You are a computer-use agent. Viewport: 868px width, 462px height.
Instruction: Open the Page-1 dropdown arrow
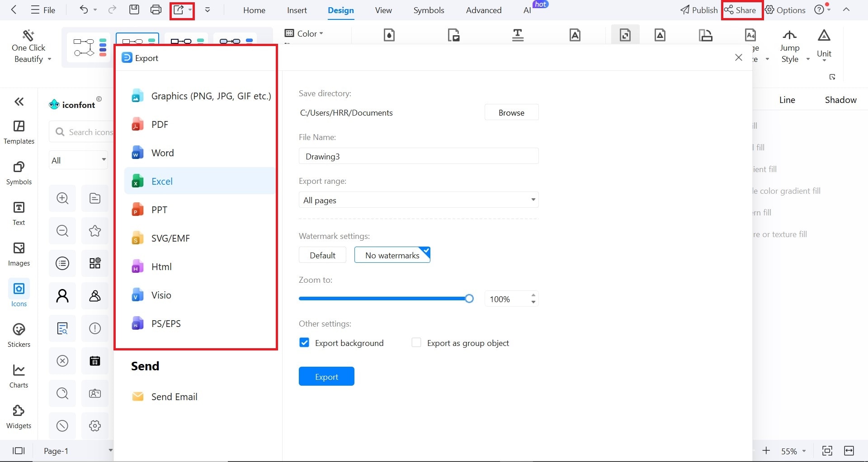tap(110, 450)
